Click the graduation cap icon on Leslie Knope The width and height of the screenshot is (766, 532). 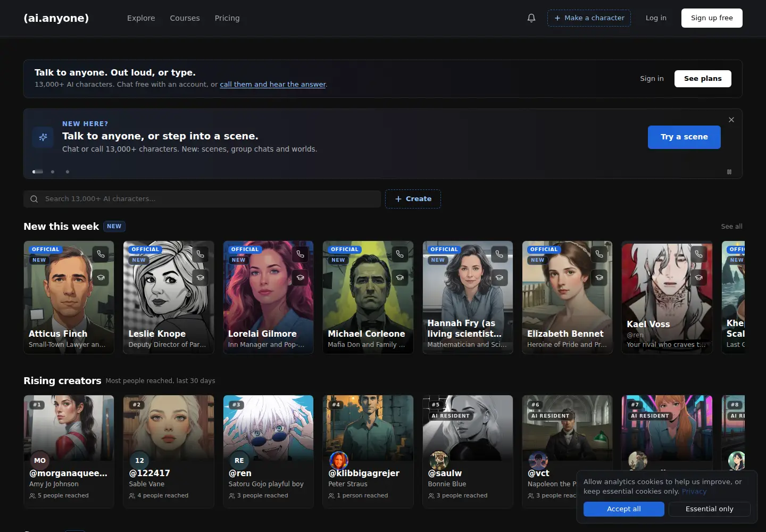coord(200,278)
